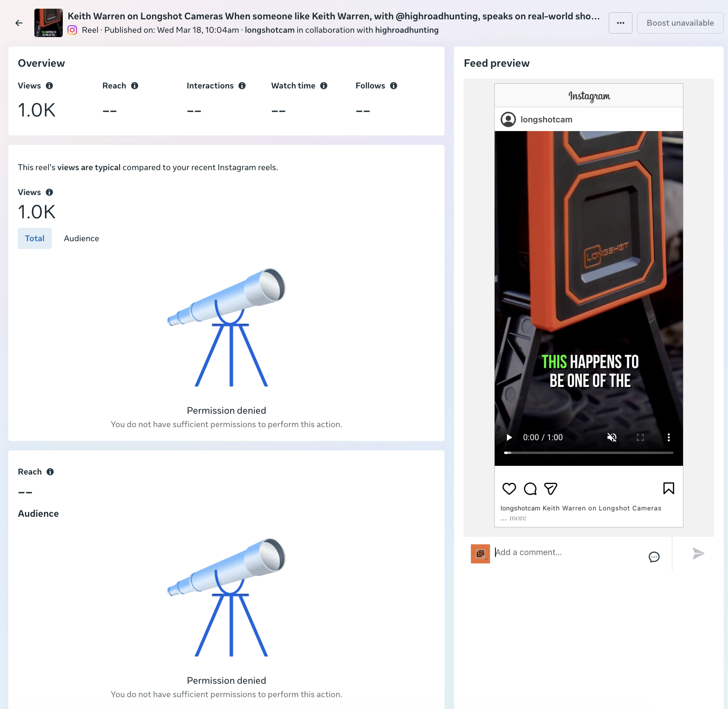
Task: Show info for Reach card heading
Action: click(50, 472)
